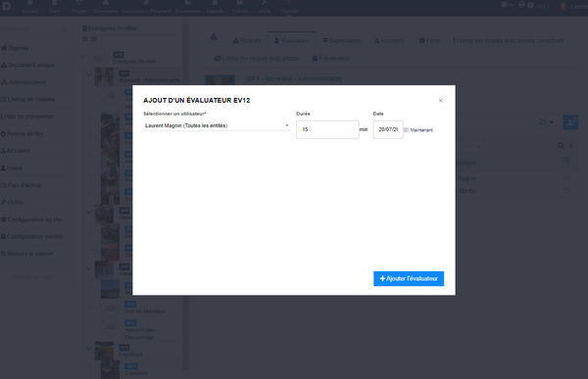Open the Recherche dropdown in the sidebar
Viewport: 588px width, 379px height.
[x=33, y=29]
